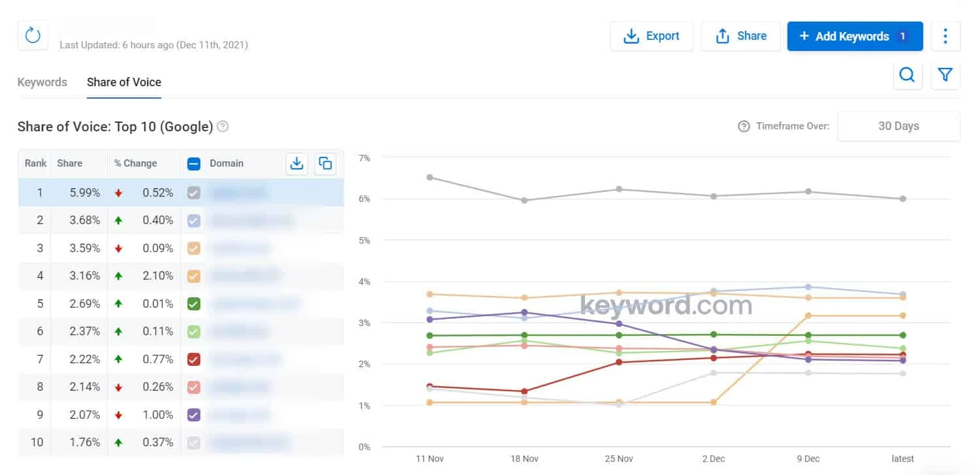Select the Share of Voice tab

[124, 82]
